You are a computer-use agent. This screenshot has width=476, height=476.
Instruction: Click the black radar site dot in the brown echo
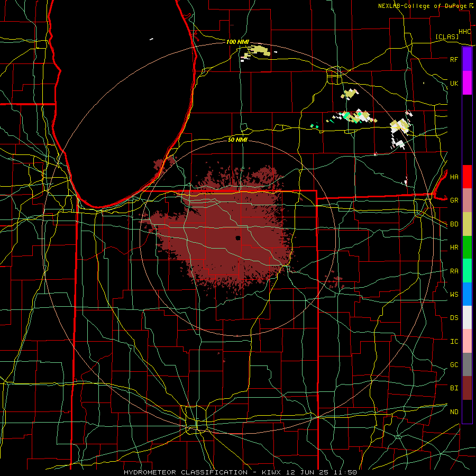(238, 238)
